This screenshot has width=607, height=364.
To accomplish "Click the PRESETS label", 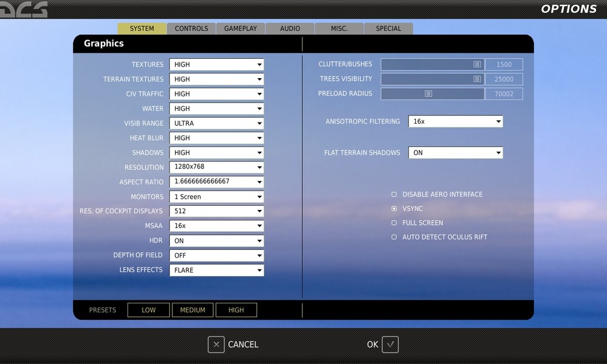I will point(103,310).
